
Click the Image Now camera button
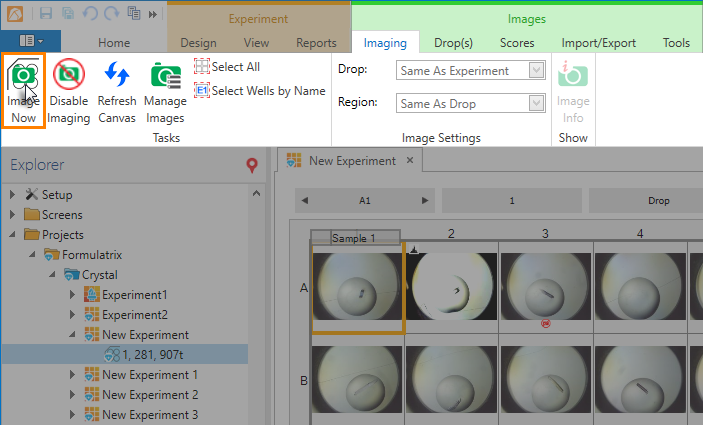click(23, 91)
